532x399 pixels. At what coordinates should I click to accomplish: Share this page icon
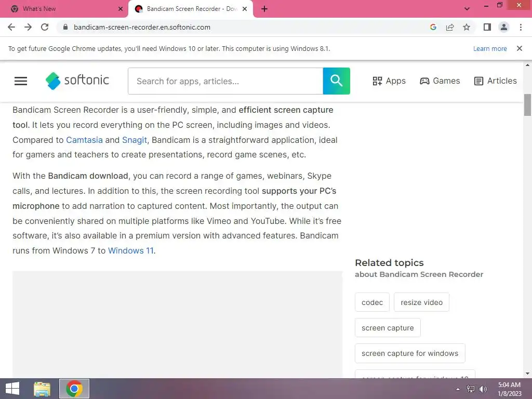point(450,27)
